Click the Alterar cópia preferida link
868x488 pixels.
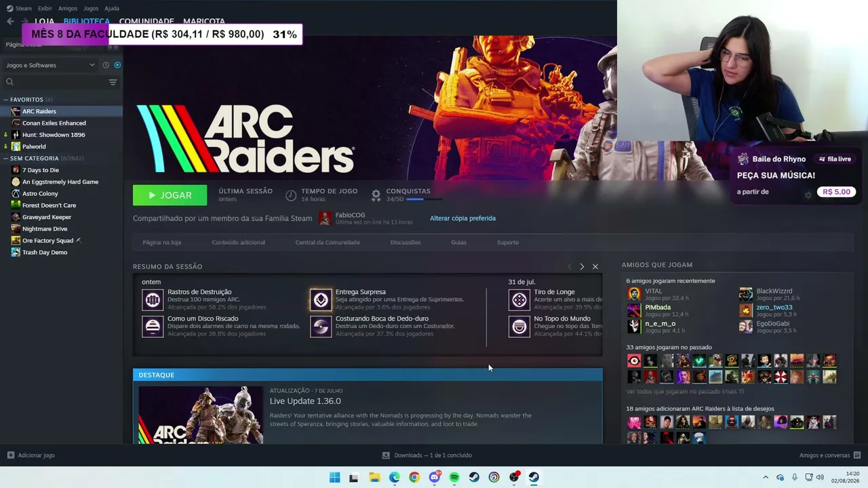pyautogui.click(x=462, y=218)
